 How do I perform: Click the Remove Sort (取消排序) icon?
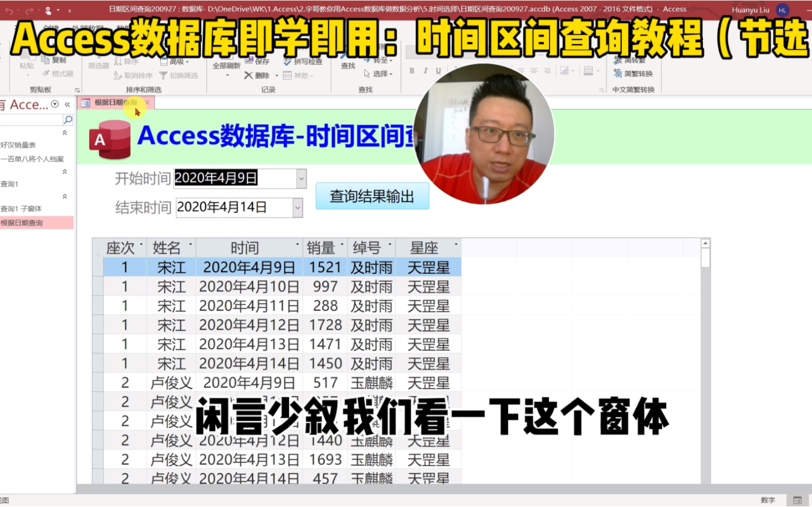pyautogui.click(x=118, y=75)
